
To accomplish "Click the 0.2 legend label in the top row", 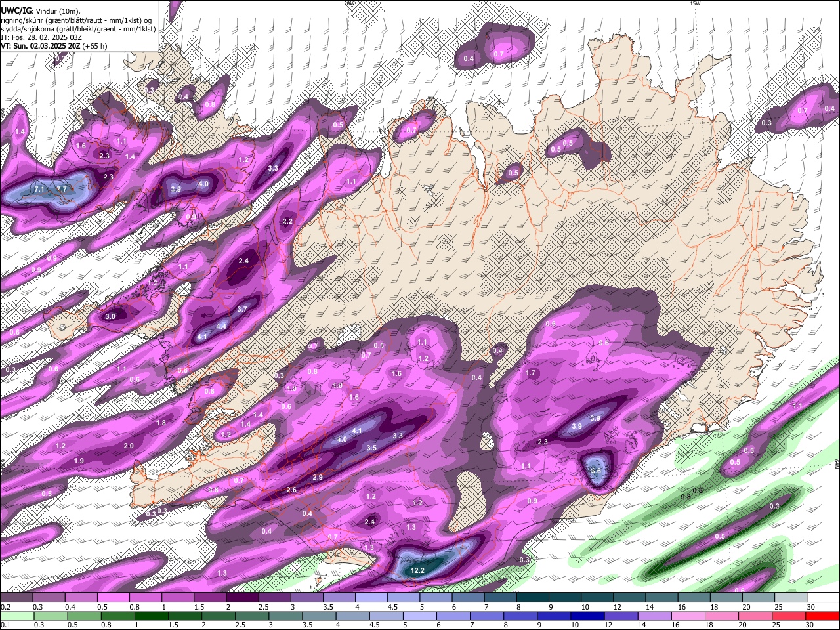I will (x=5, y=607).
